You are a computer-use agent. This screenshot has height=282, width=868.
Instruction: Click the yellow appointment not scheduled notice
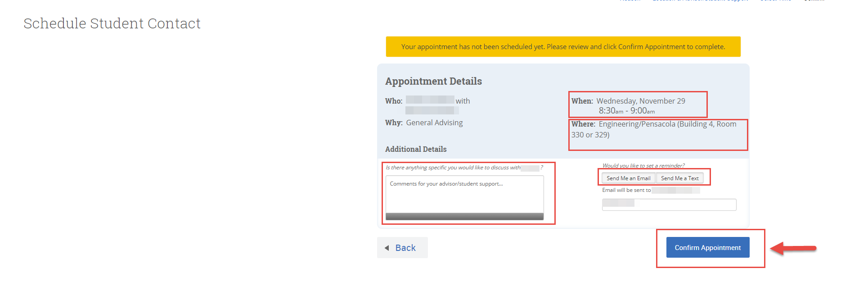tap(563, 46)
